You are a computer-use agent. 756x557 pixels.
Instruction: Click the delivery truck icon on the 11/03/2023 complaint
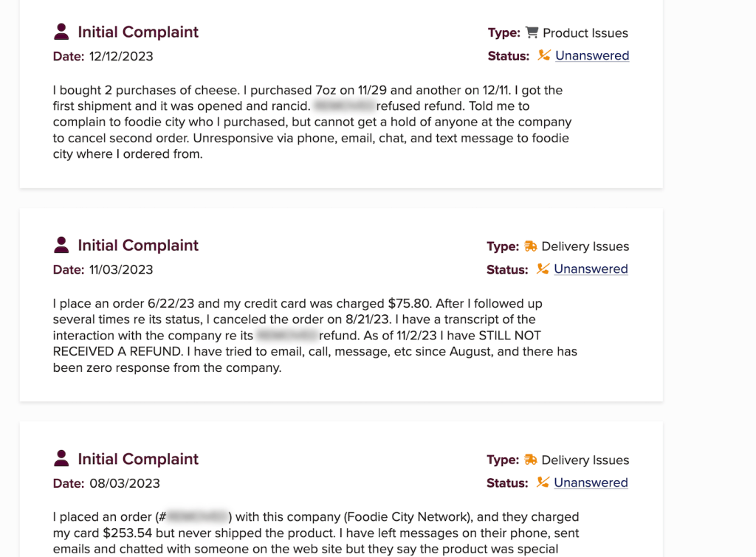pyautogui.click(x=531, y=246)
